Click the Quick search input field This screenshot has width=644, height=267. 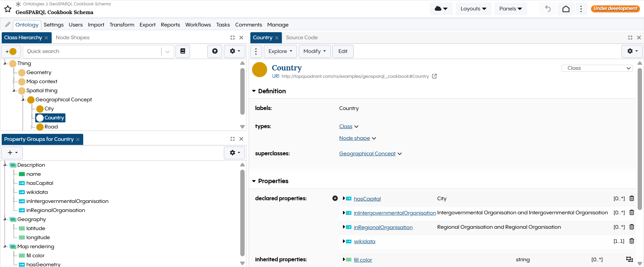92,51
